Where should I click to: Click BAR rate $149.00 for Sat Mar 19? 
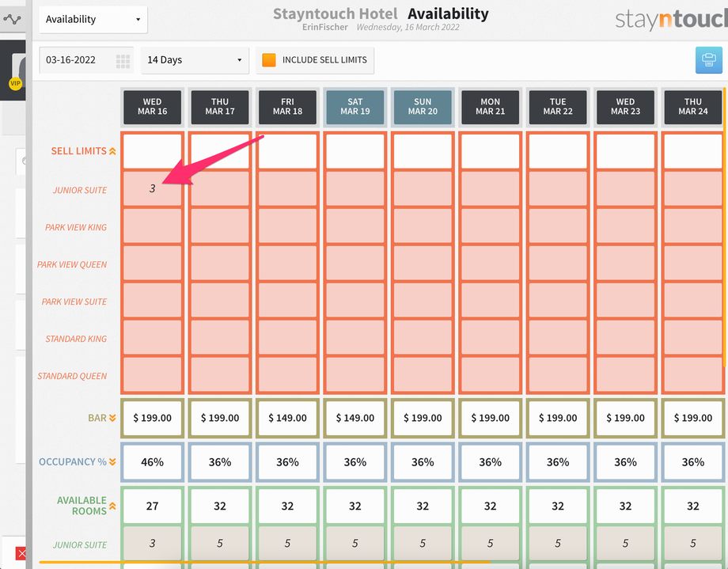tap(355, 418)
